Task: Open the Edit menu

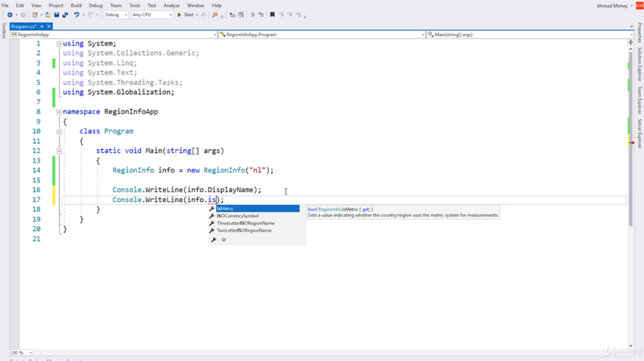Action: (x=20, y=5)
